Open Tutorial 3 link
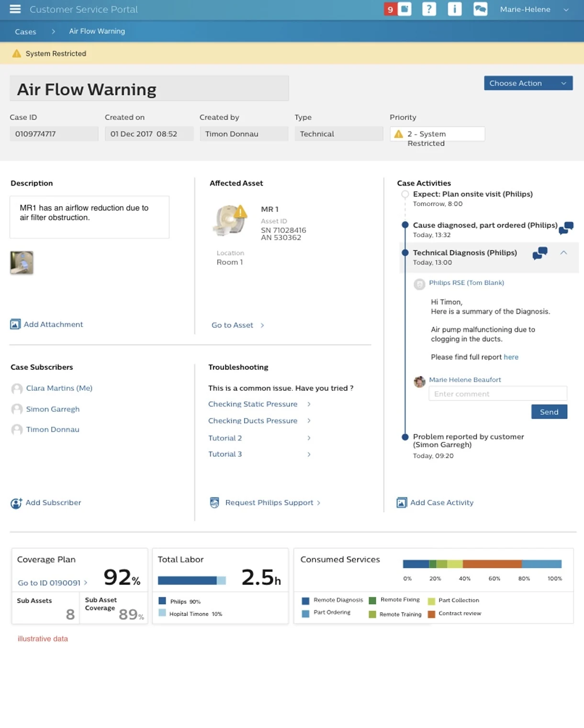Image resolution: width=584 pixels, height=728 pixels. [x=225, y=454]
